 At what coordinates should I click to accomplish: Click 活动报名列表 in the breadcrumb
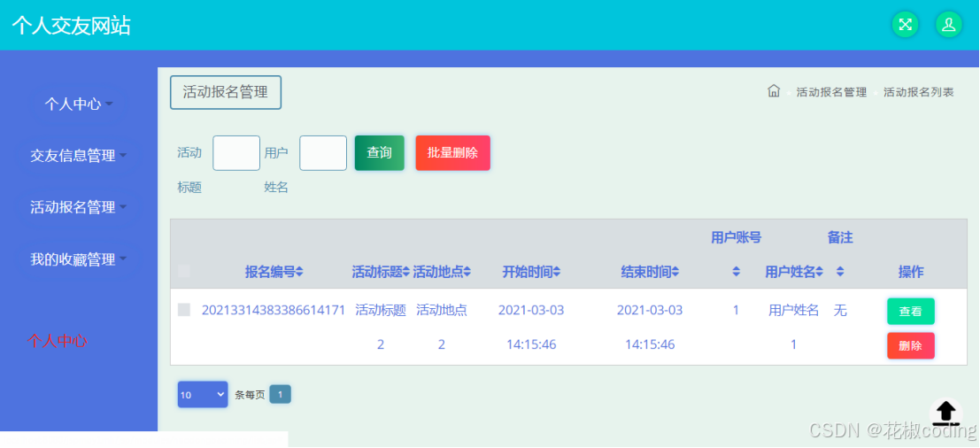click(919, 92)
